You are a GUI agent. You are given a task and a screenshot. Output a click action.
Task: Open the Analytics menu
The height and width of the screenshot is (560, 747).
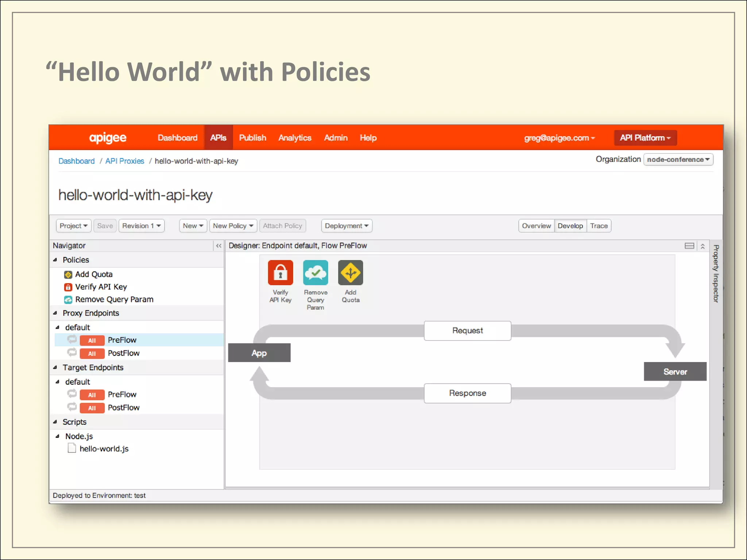pos(295,138)
